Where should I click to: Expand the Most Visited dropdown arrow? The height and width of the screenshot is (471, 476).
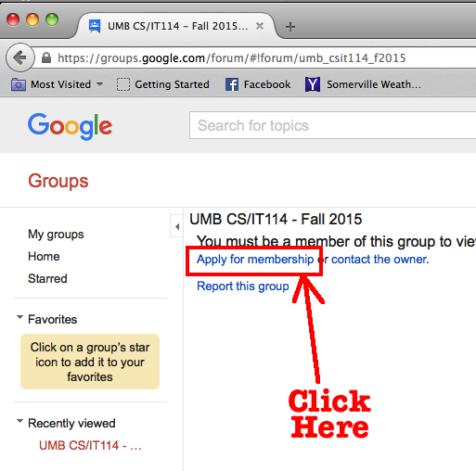tap(99, 83)
